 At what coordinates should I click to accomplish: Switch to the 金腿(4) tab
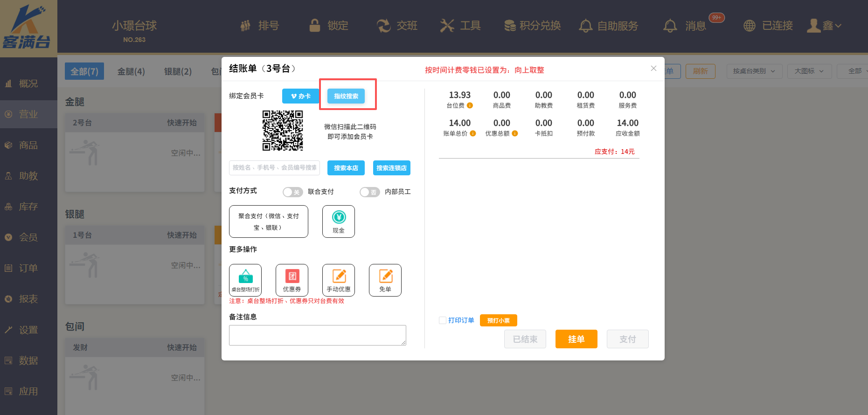[131, 71]
